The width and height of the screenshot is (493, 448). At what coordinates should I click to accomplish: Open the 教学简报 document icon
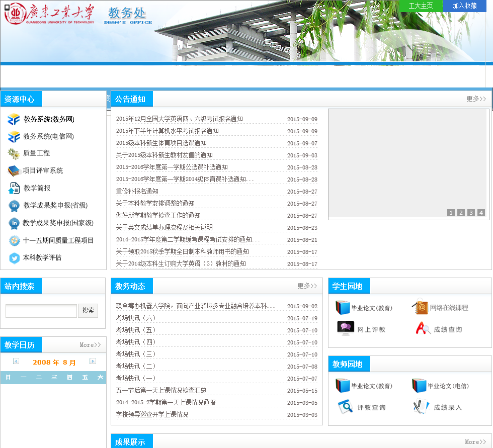click(x=14, y=188)
